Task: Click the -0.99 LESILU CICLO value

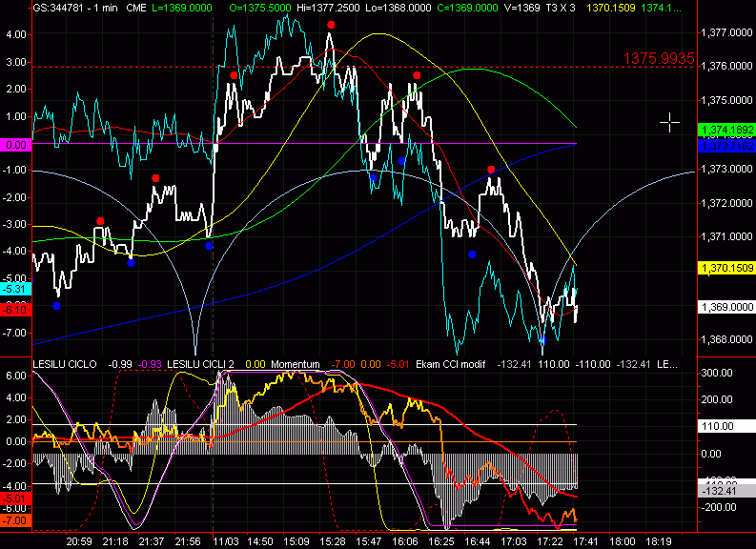Action: click(x=119, y=364)
